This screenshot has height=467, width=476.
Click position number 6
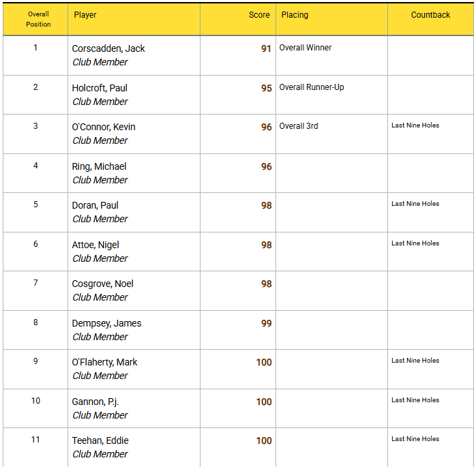(x=35, y=243)
